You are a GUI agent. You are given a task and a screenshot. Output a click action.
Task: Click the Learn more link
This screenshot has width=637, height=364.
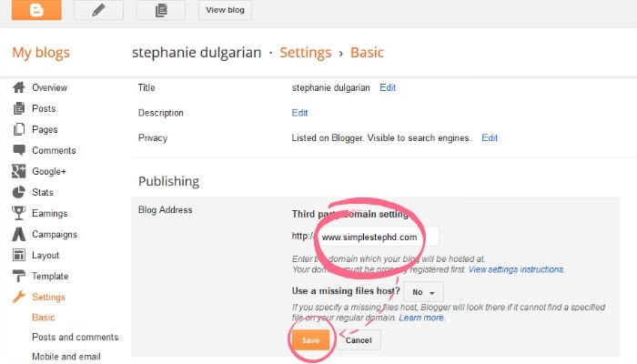tap(421, 318)
